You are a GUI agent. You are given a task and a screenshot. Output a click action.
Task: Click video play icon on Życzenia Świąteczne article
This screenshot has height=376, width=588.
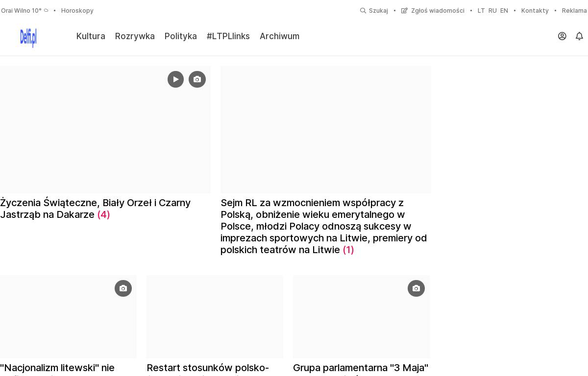point(175,79)
